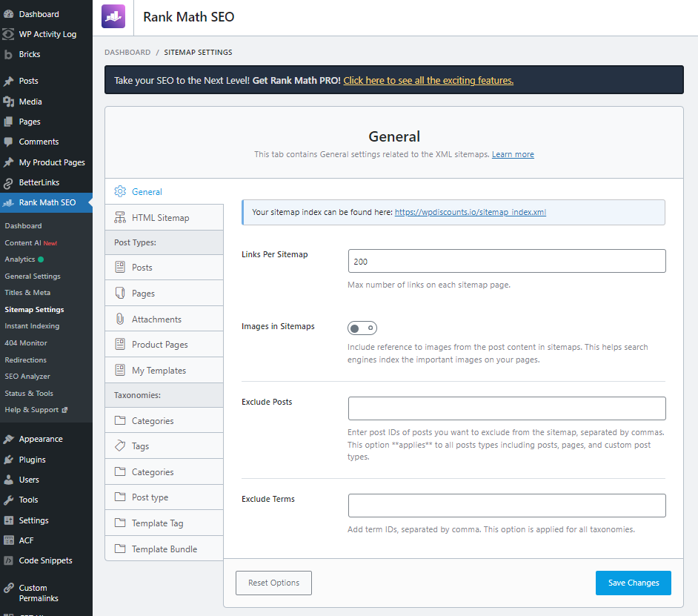Open Analytics submenu item
Image resolution: width=698 pixels, height=616 pixels.
pos(24,259)
